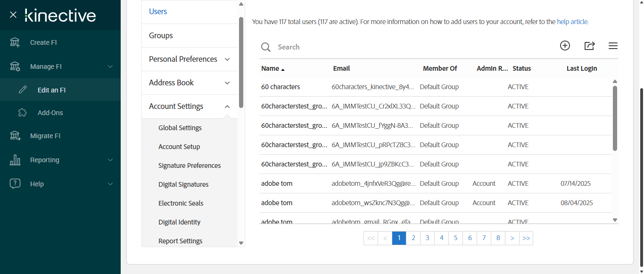Screen dimensions: 644x274
Task: Expand the Personal Preferences section
Action: click(227, 59)
